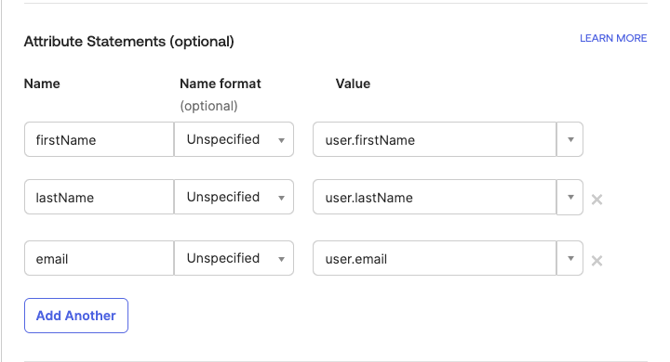Click the Name column label

tap(42, 83)
